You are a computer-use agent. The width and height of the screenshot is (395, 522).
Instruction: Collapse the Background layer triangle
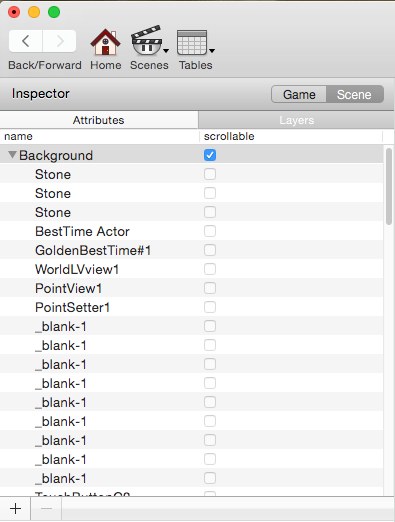[x=12, y=155]
